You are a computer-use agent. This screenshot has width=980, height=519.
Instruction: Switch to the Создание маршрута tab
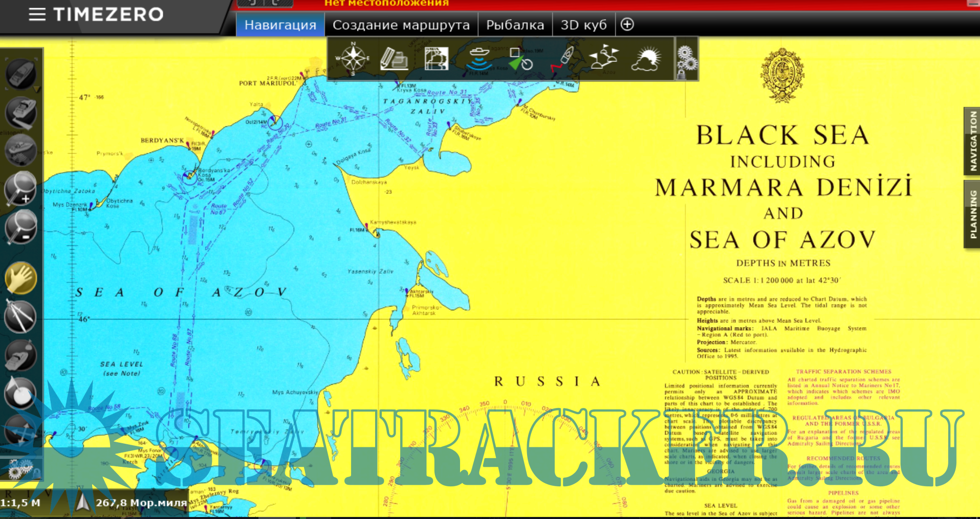[401, 25]
